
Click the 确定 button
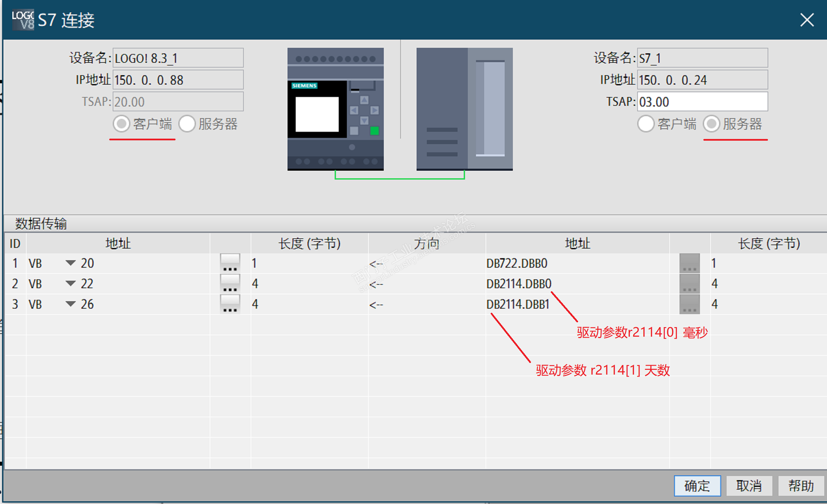coord(697,486)
